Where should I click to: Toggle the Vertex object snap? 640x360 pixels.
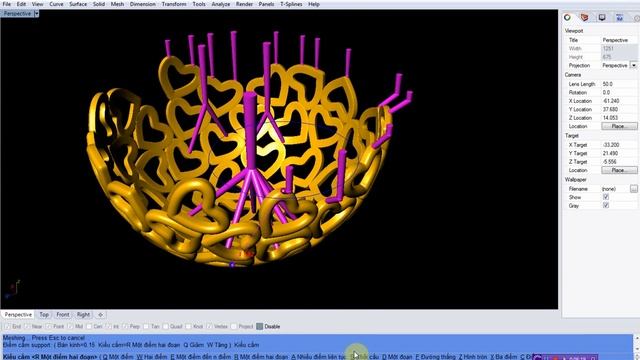point(209,327)
